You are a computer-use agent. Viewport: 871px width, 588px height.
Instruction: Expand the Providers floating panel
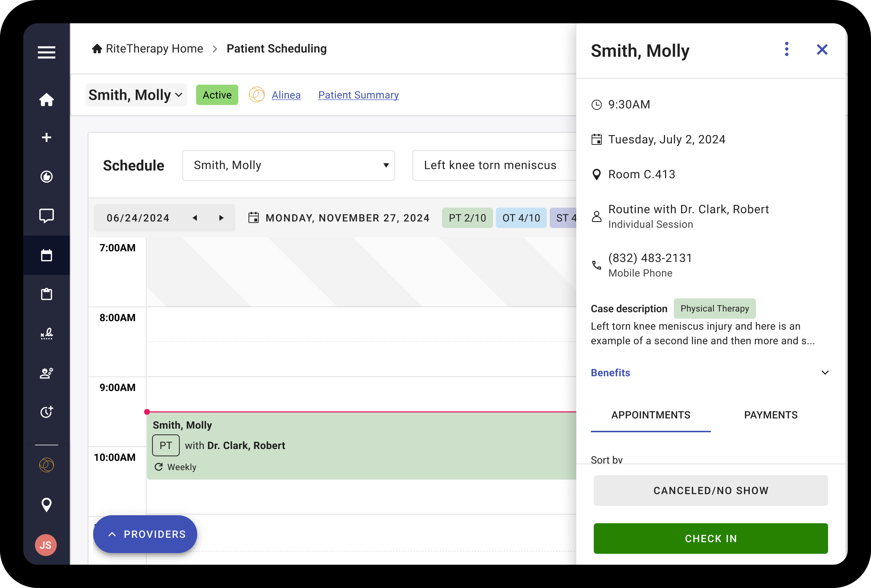[x=145, y=534]
